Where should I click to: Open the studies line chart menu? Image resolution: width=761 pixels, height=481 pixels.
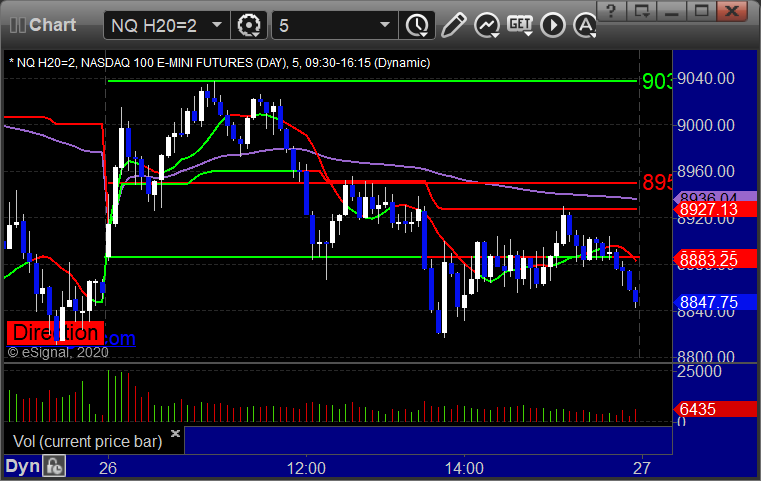(x=487, y=25)
